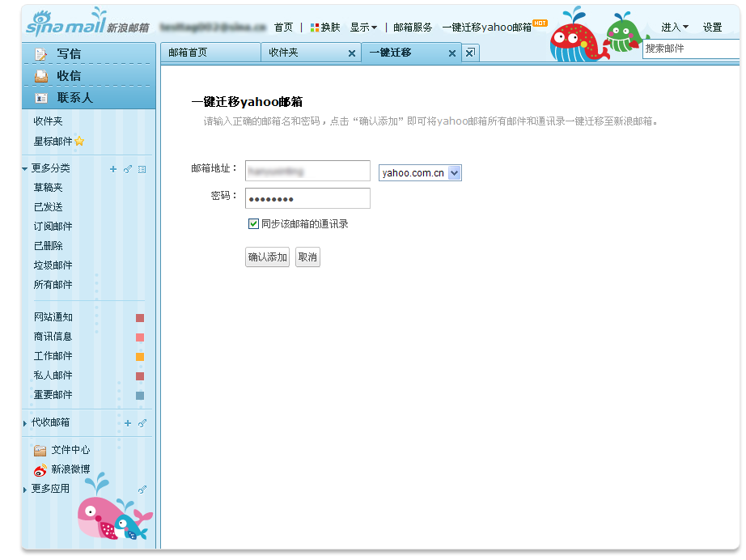Click the 换肤 skin link

(x=331, y=28)
